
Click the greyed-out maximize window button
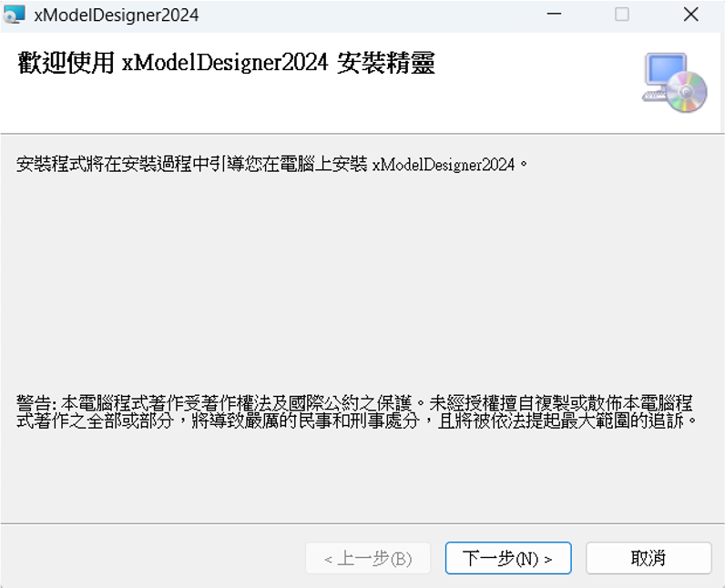pos(622,15)
